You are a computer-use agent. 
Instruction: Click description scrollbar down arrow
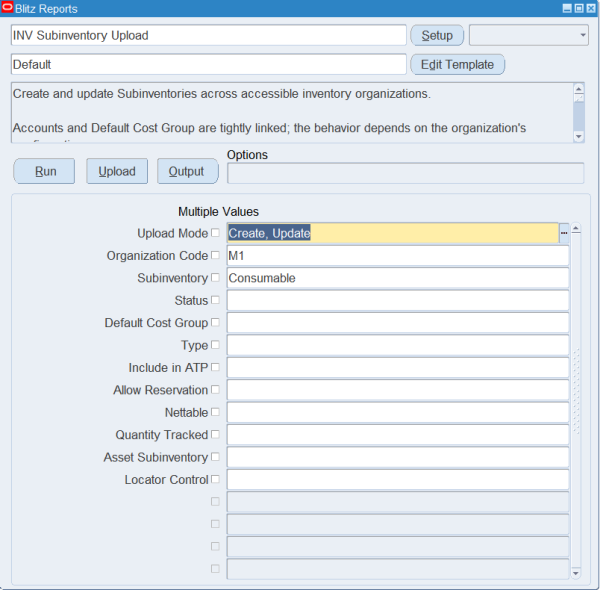[579, 136]
